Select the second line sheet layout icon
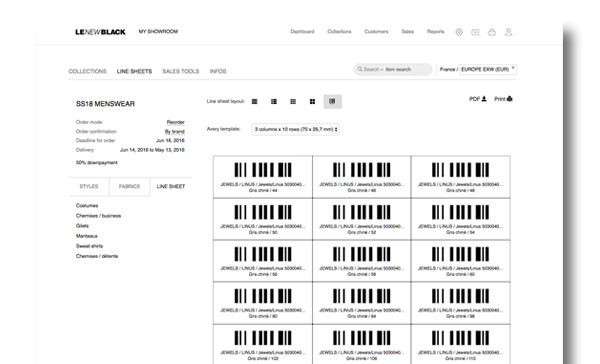The width and height of the screenshot is (600, 364). click(x=274, y=101)
